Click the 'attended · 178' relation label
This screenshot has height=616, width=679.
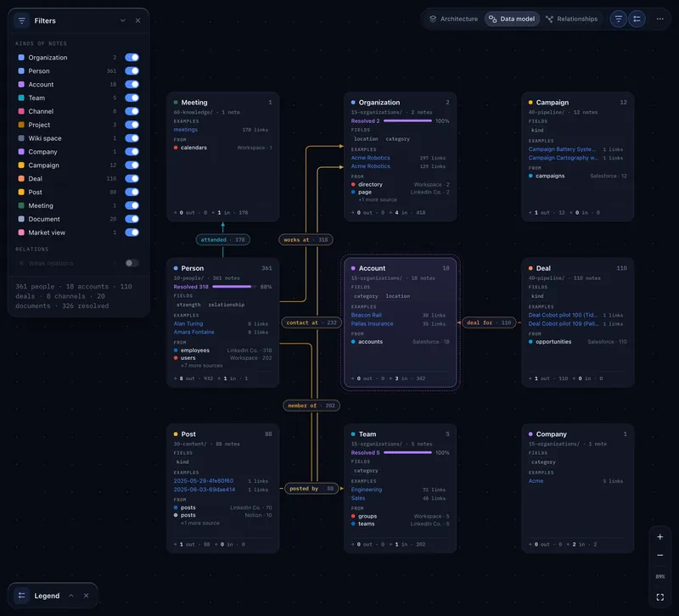222,239
